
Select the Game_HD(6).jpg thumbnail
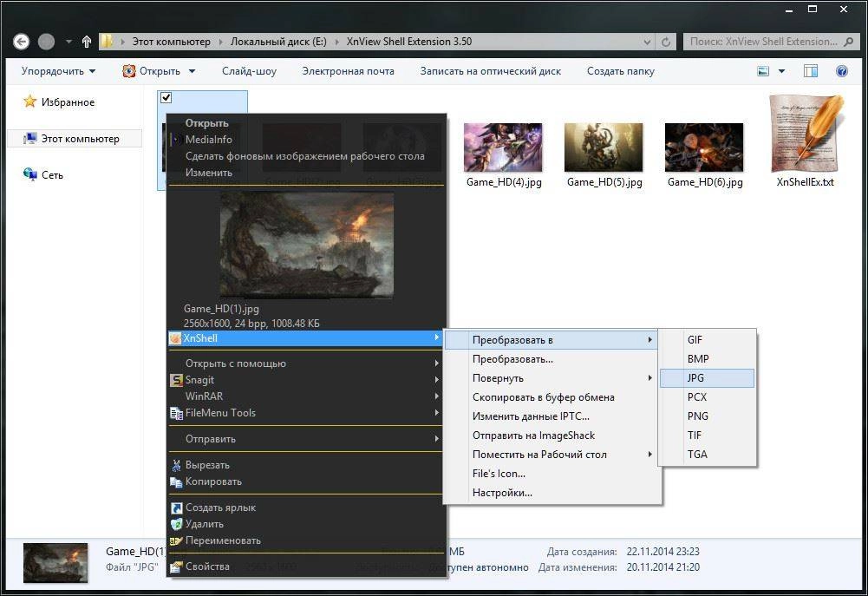(704, 147)
